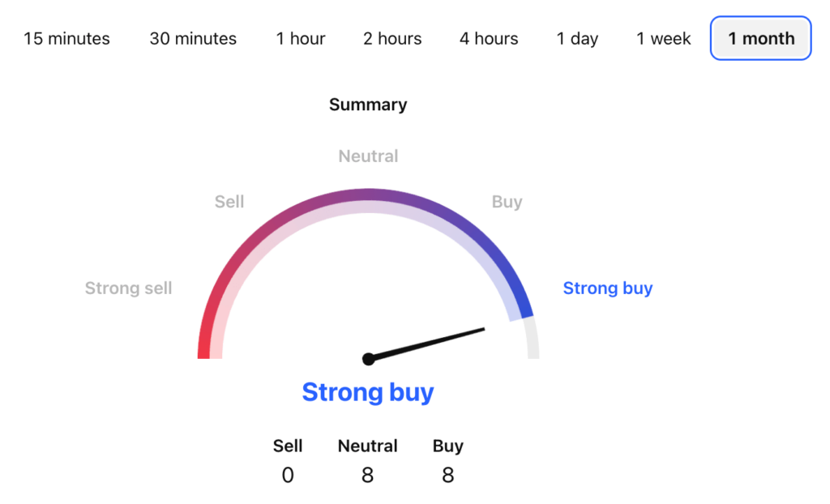Viewport: 830px width, 504px height.
Task: Click the blue Strong buy side label
Action: [x=608, y=288]
